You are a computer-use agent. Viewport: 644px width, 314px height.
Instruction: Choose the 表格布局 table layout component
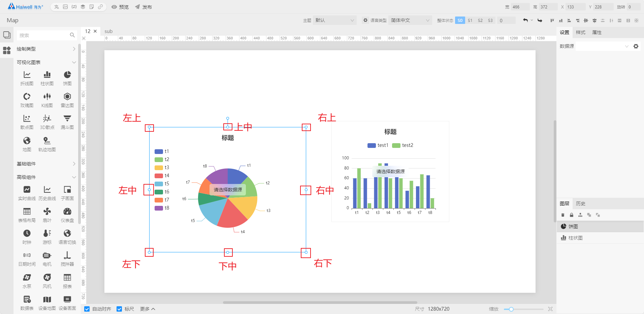[x=27, y=215]
